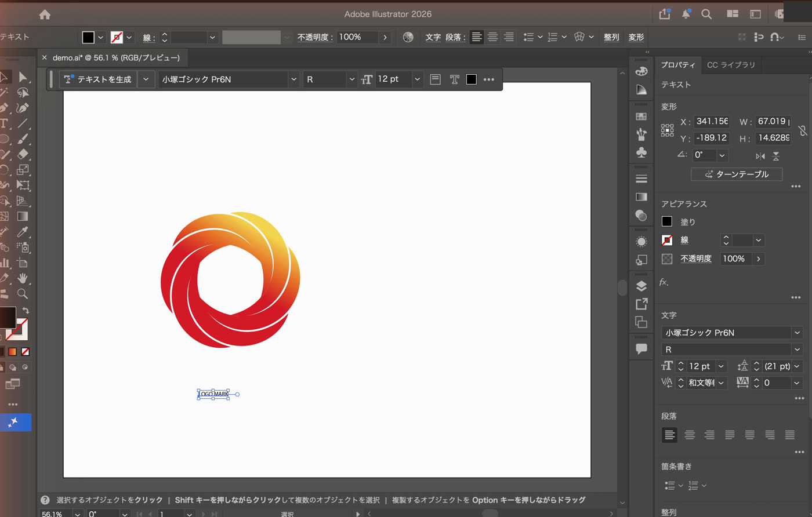Activate the Hand tool
This screenshot has width=812, height=517.
pyautogui.click(x=23, y=278)
